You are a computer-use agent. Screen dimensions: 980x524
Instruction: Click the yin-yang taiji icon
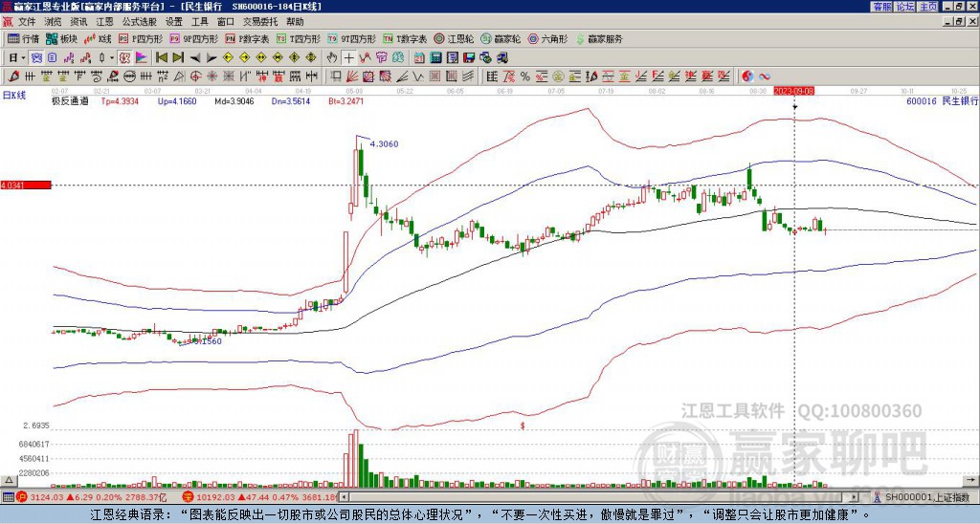click(747, 76)
